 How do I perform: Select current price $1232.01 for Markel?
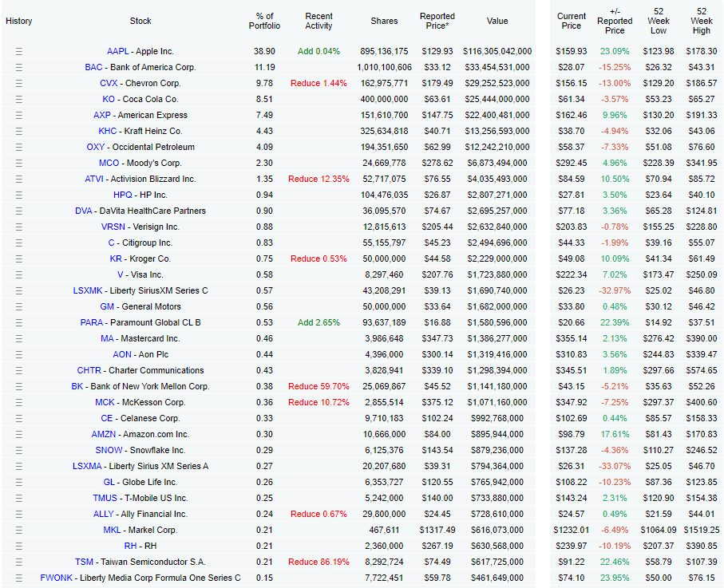click(x=572, y=530)
